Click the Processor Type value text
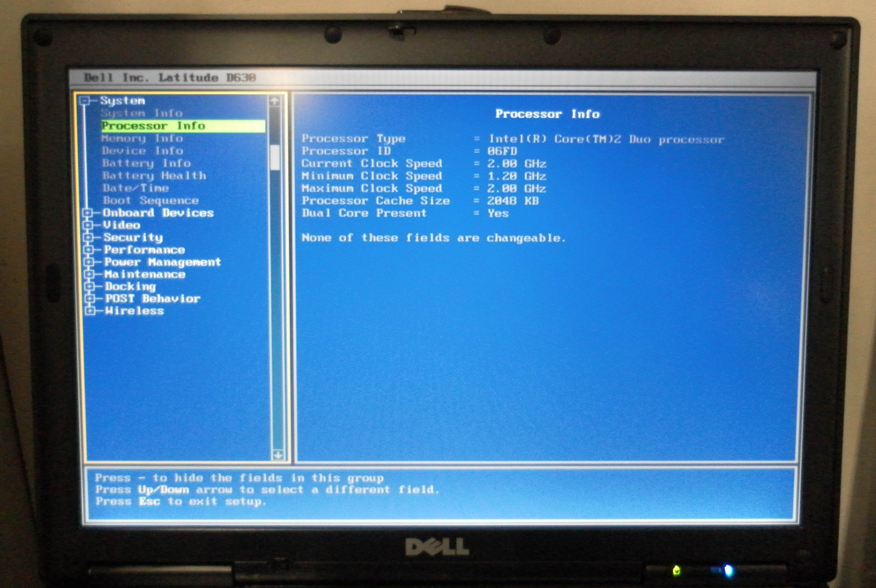The image size is (876, 588). [x=607, y=140]
